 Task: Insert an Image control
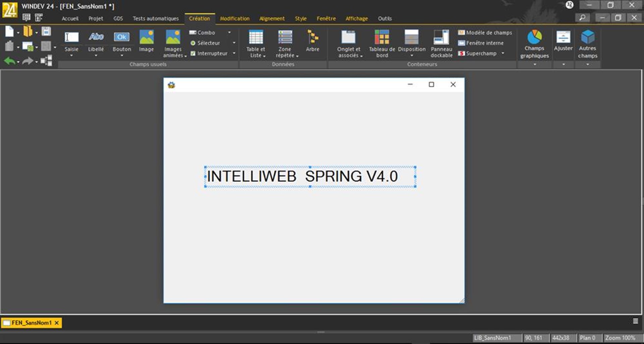pyautogui.click(x=146, y=41)
